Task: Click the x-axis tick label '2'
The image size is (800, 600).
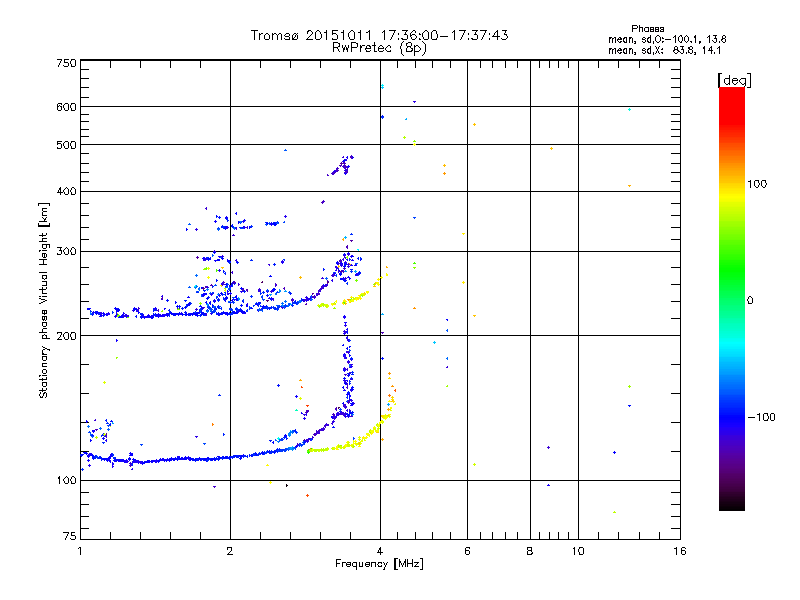Action: click(230, 551)
